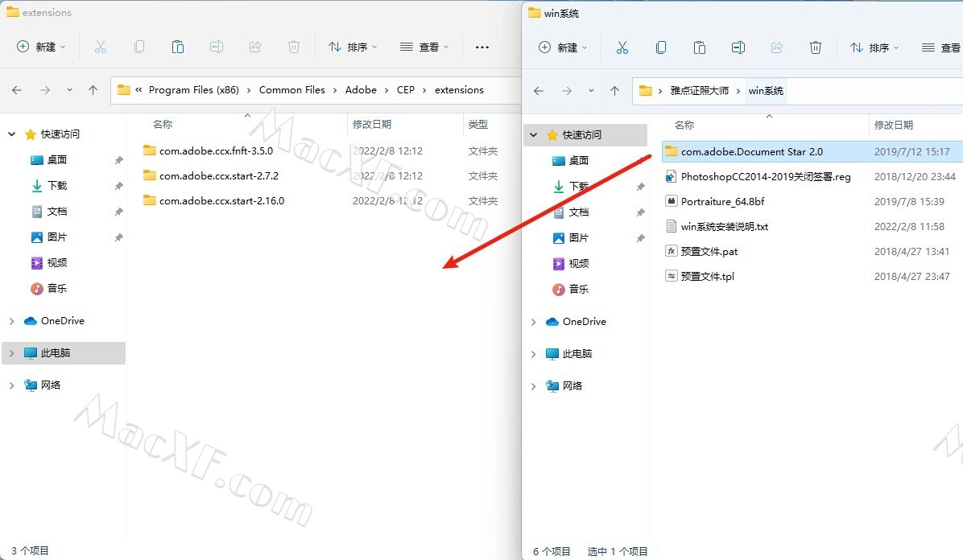Expand 此电脑 in extensions window sidebar
Screen dimensions: 963x560
(x=11, y=353)
